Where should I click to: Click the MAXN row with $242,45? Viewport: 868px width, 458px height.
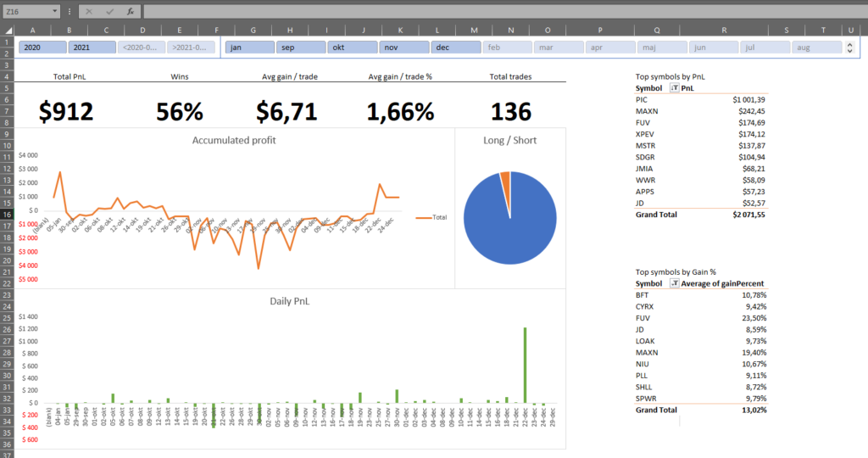(701, 111)
